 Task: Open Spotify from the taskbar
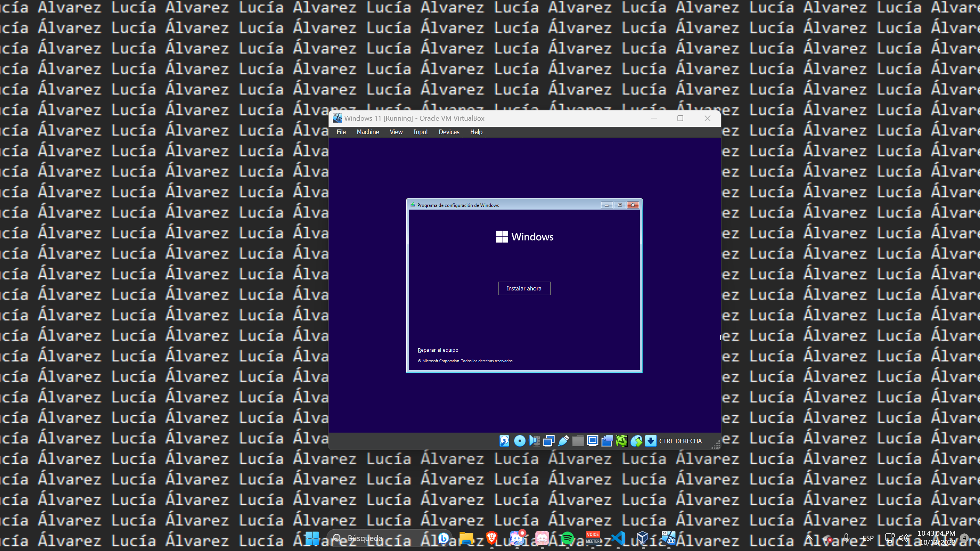(567, 538)
